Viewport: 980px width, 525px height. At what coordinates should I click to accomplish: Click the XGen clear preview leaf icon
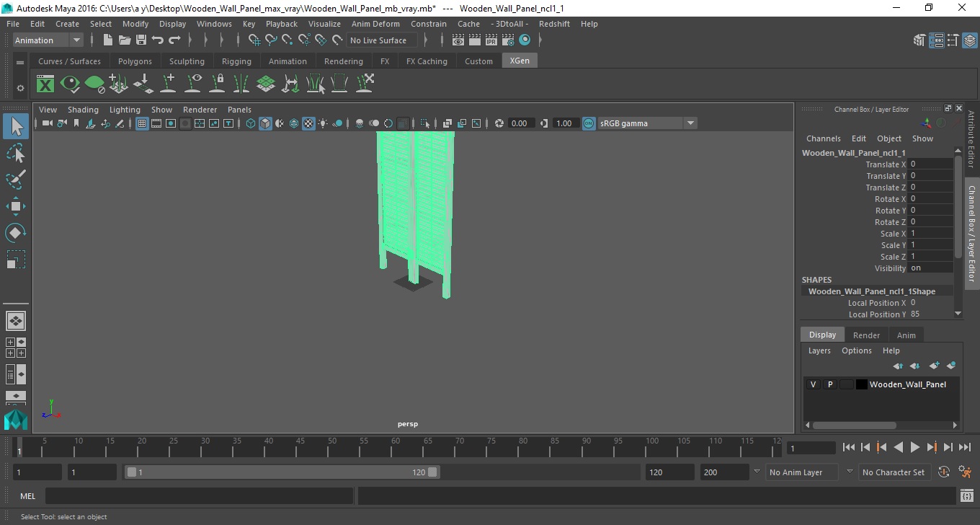coord(94,84)
